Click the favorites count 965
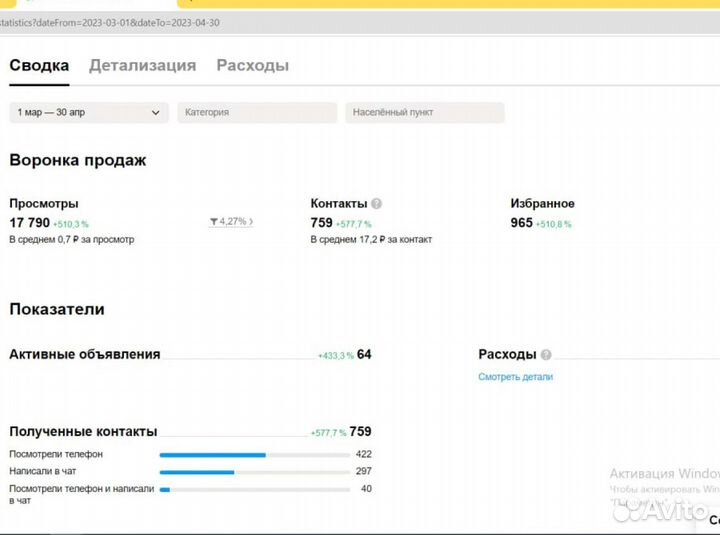Screen dimensions: 720x535 (522, 223)
